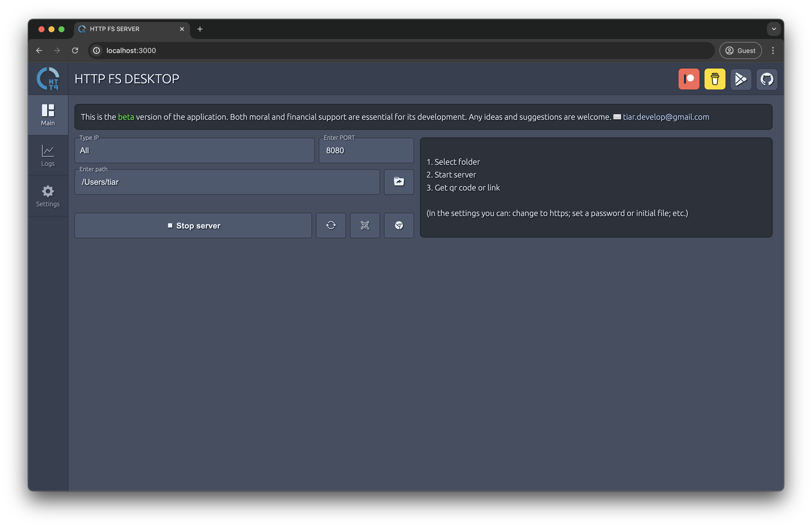Open the Settings sidebar tab
Viewport: 812px width, 528px height.
pos(48,196)
